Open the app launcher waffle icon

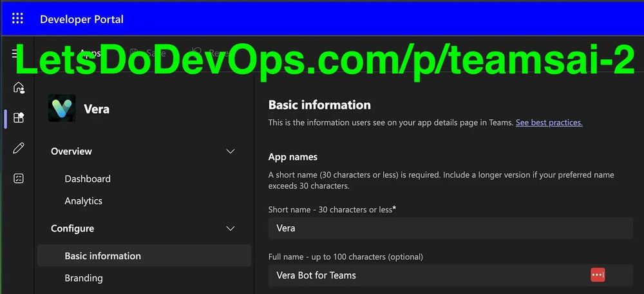tap(17, 19)
